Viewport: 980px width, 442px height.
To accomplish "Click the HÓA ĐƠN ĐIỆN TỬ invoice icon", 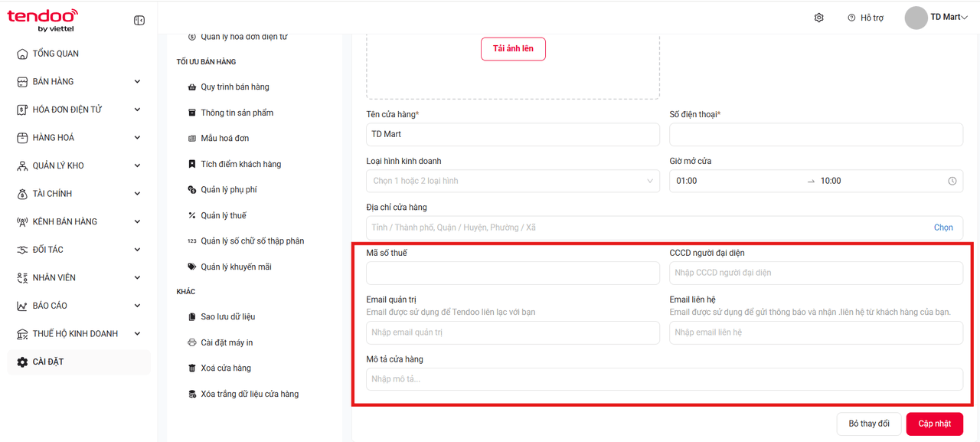I will click(22, 110).
